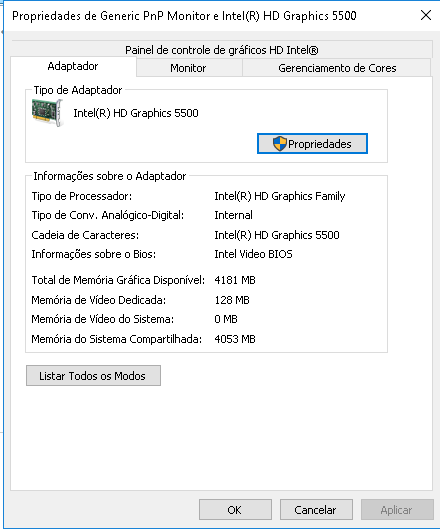Click the 128 MB dedicated video memory value
440x531 pixels.
[x=232, y=300]
